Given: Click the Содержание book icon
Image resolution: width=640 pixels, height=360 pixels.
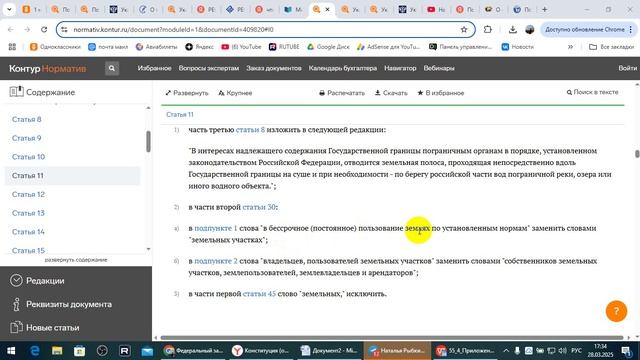Looking at the screenshot, I should (16, 92).
